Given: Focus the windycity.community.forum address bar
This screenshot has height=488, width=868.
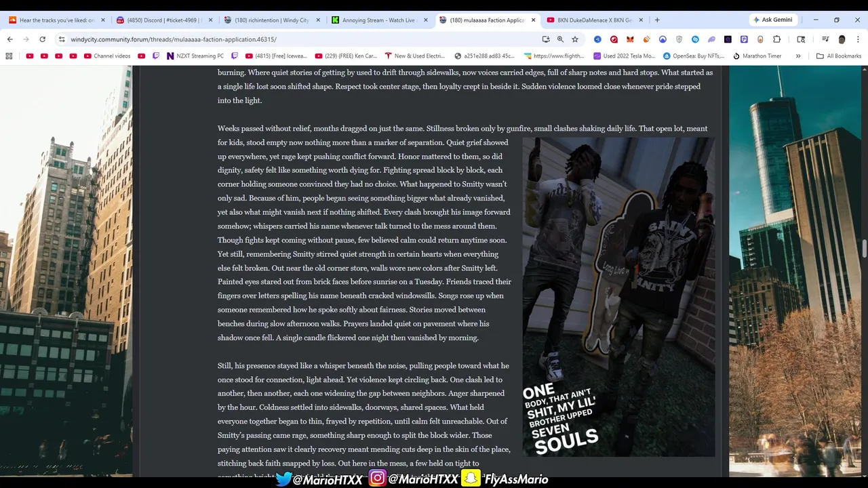Looking at the screenshot, I should pyautogui.click(x=298, y=39).
